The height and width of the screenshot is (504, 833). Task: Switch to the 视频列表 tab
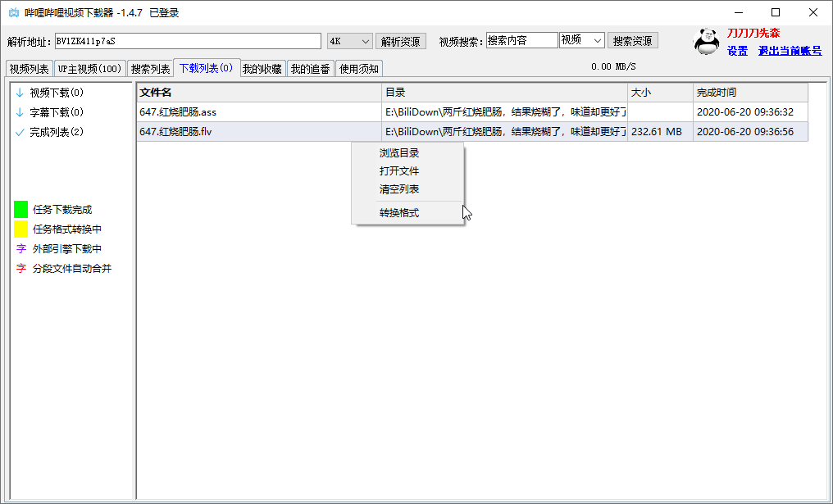click(30, 68)
